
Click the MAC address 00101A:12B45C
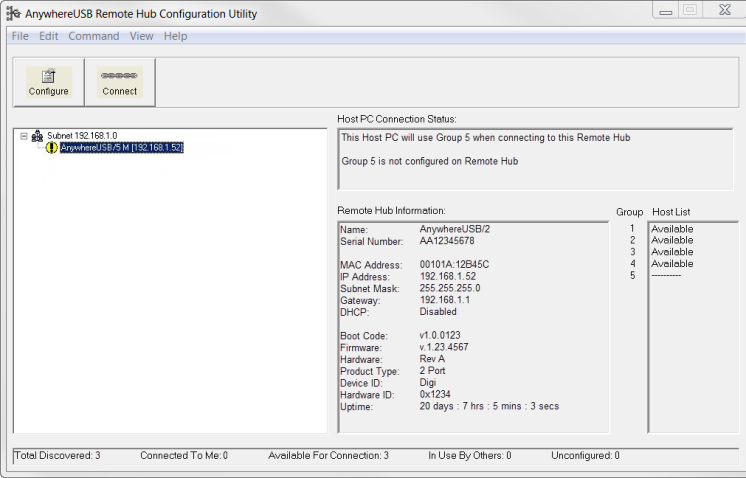tap(454, 264)
